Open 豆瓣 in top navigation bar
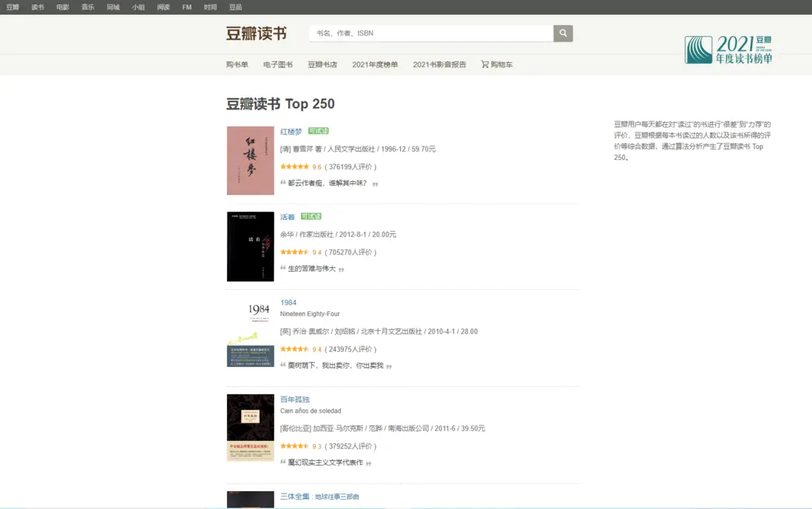The width and height of the screenshot is (812, 509). point(13,7)
